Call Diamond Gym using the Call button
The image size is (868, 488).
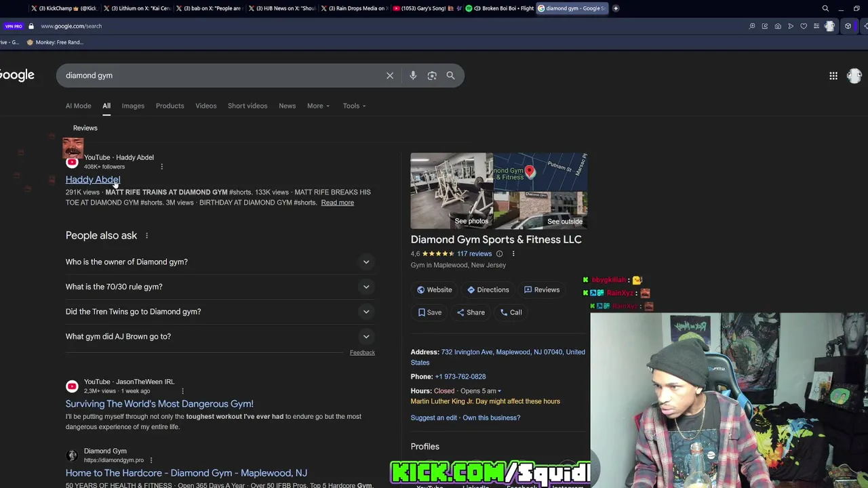click(511, 312)
